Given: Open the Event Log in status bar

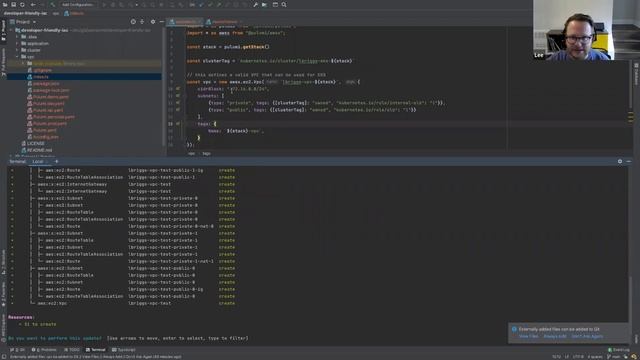Looking at the screenshot, I should (619, 350).
